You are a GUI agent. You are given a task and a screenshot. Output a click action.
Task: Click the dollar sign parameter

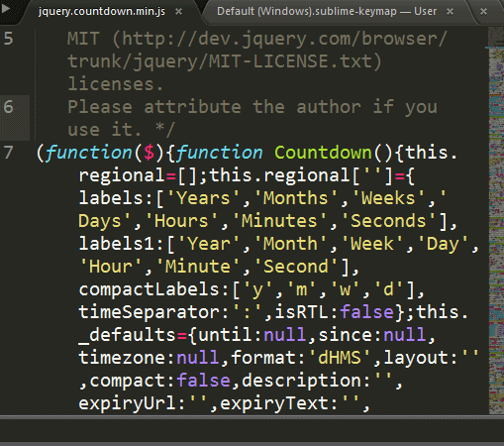click(x=149, y=153)
